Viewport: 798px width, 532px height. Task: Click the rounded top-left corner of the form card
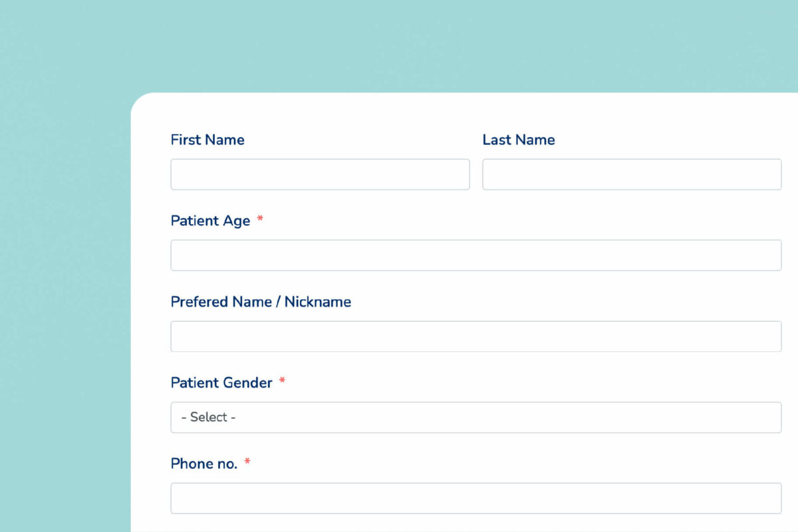pos(141,102)
